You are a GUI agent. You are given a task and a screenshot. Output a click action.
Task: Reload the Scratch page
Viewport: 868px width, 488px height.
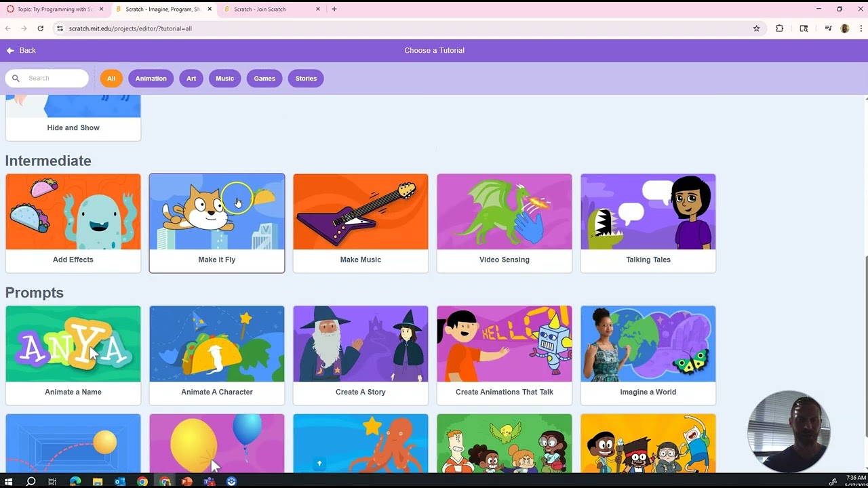pos(41,28)
